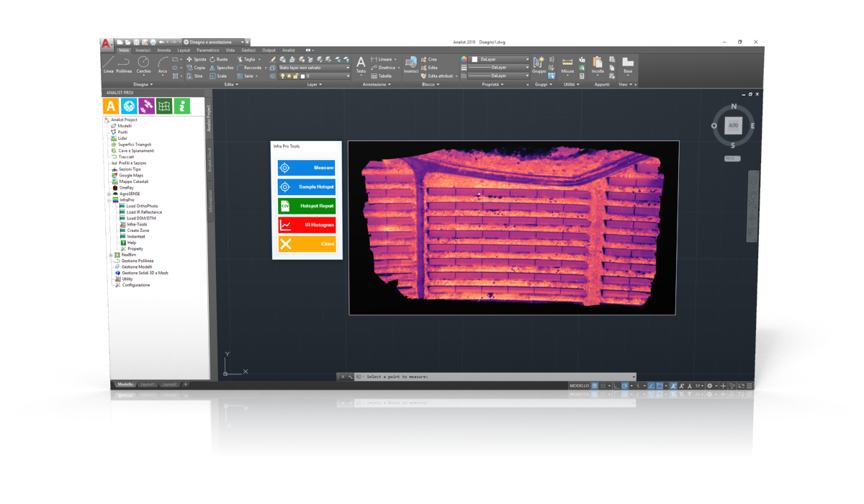This screenshot has width=864, height=504.
Task: Click the green info icon
Action: pos(182,106)
